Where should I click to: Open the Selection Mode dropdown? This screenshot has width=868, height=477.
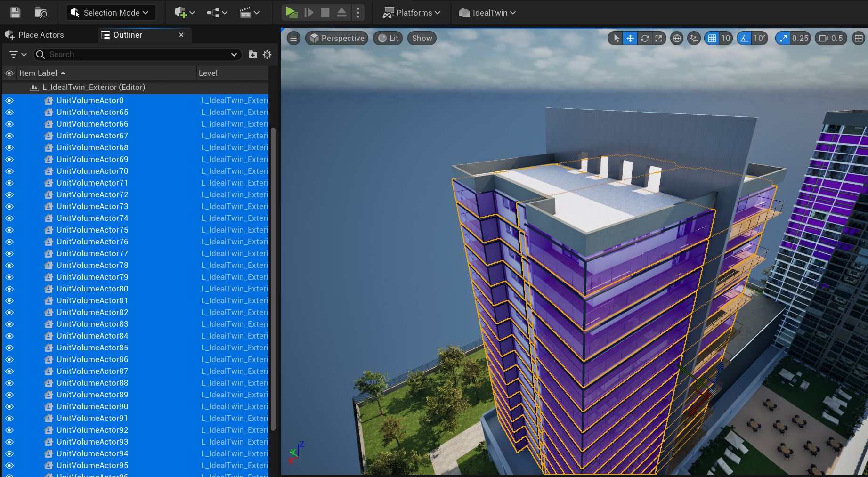(x=110, y=13)
